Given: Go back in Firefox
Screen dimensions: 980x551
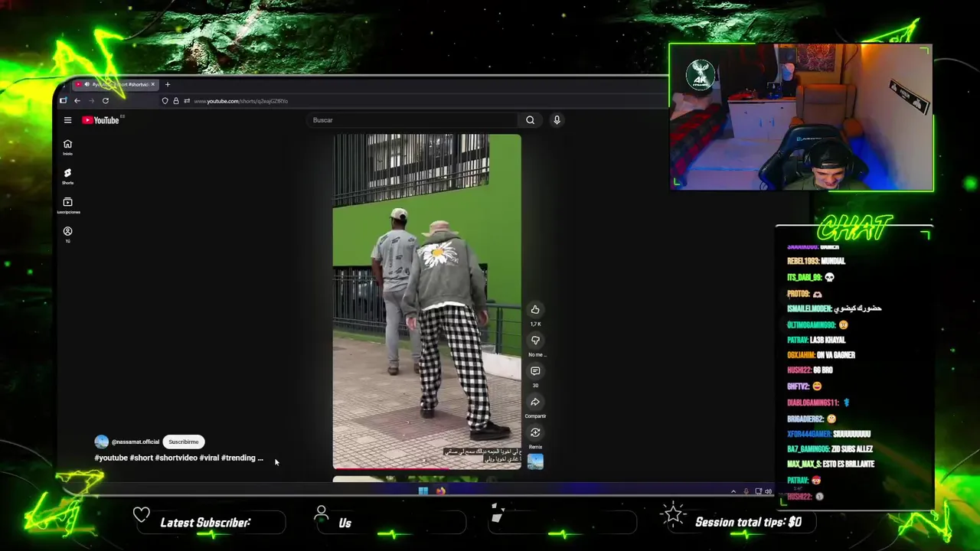Looking at the screenshot, I should 77,101.
